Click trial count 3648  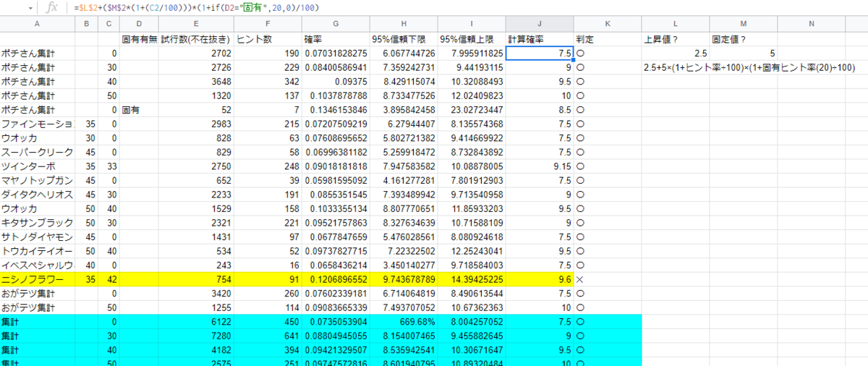196,82
